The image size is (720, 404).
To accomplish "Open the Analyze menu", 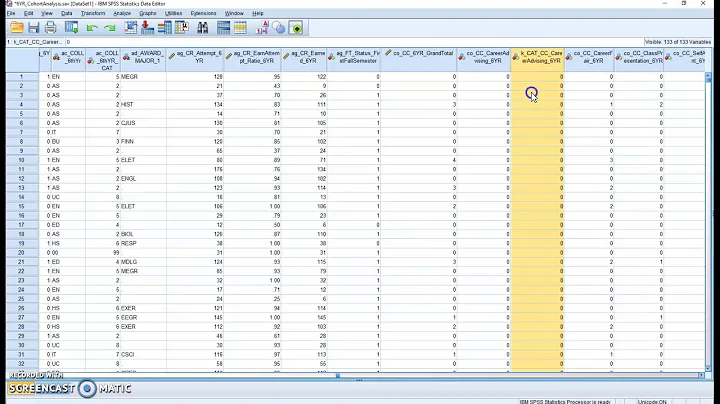I will (x=122, y=13).
